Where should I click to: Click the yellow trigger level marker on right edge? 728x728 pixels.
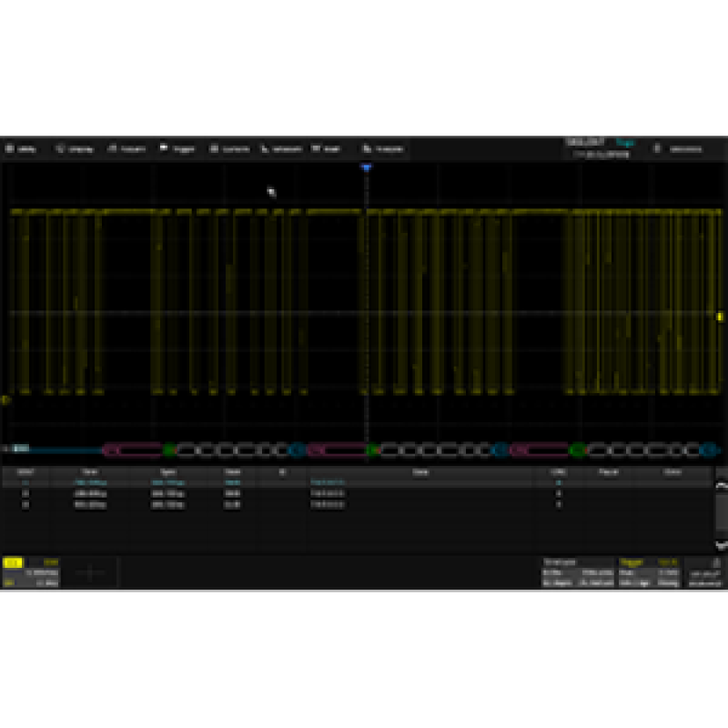720,317
